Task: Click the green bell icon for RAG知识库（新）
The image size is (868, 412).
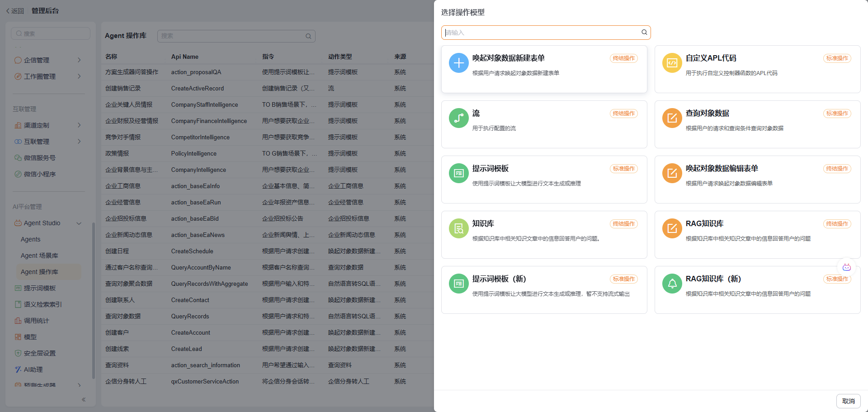Action: [672, 284]
